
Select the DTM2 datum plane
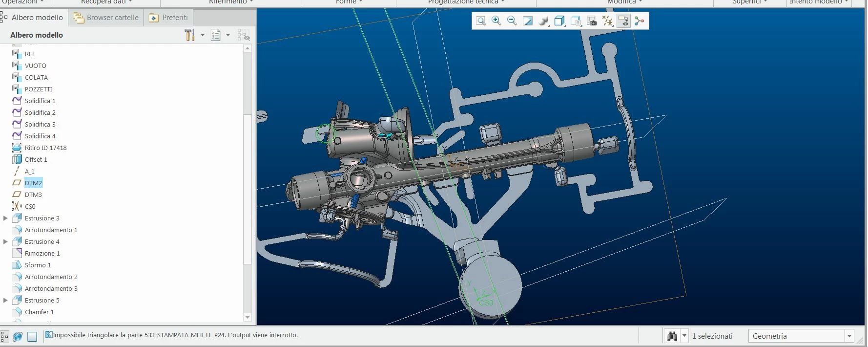(x=33, y=183)
